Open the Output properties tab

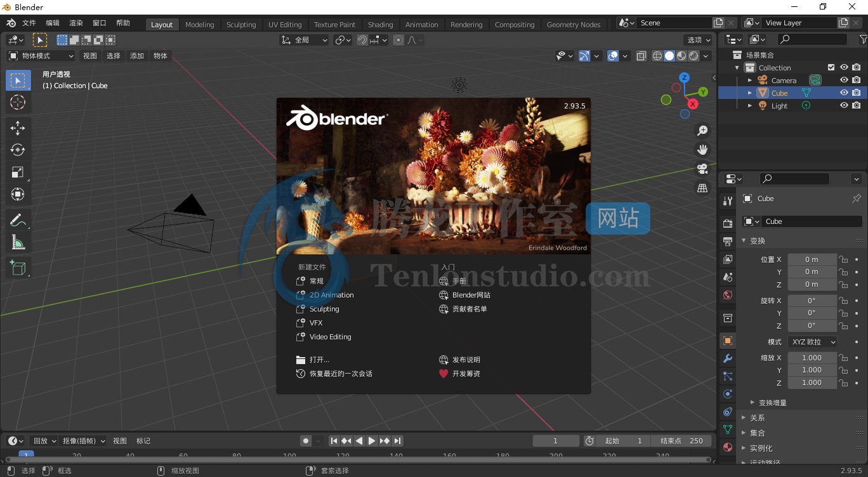pyautogui.click(x=728, y=241)
